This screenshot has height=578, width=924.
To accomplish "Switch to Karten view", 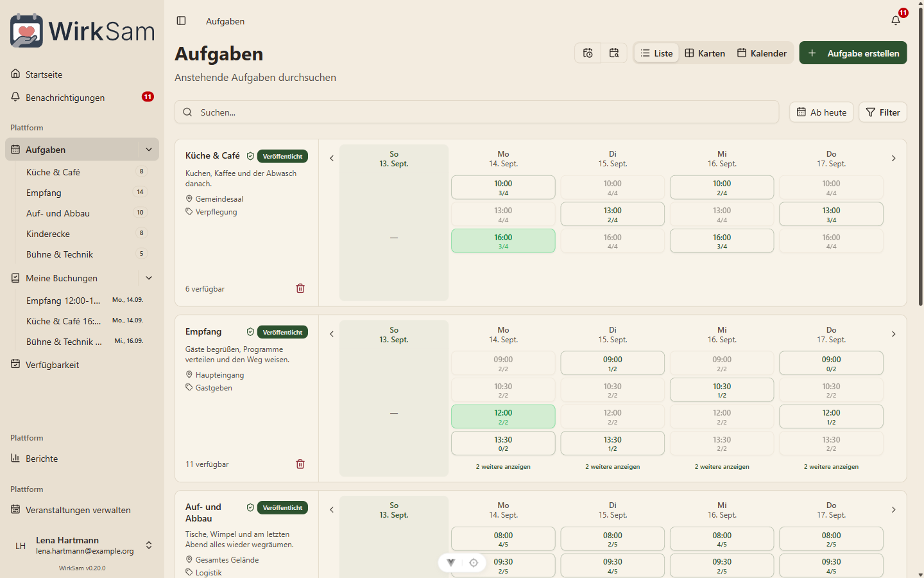I will [705, 53].
